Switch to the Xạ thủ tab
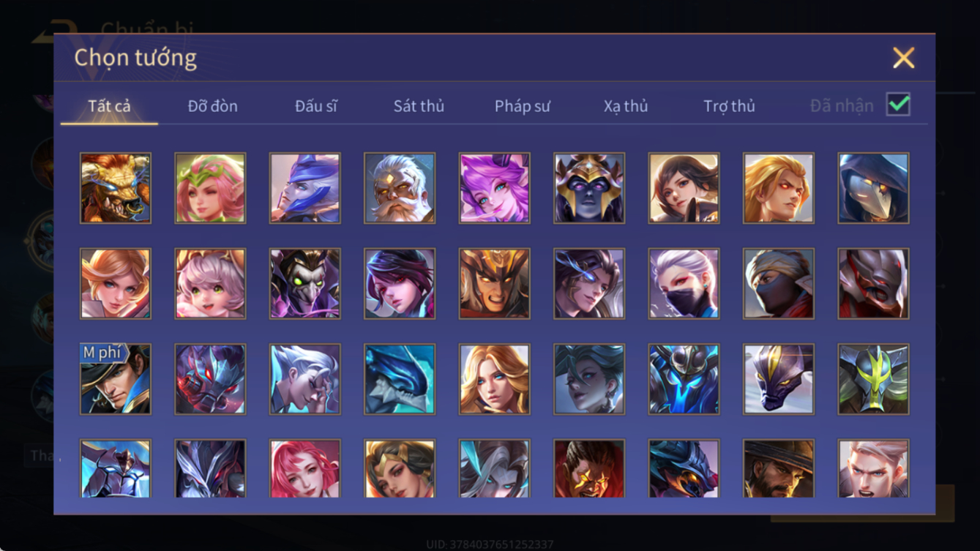Viewport: 980px width, 551px height. pyautogui.click(x=626, y=106)
